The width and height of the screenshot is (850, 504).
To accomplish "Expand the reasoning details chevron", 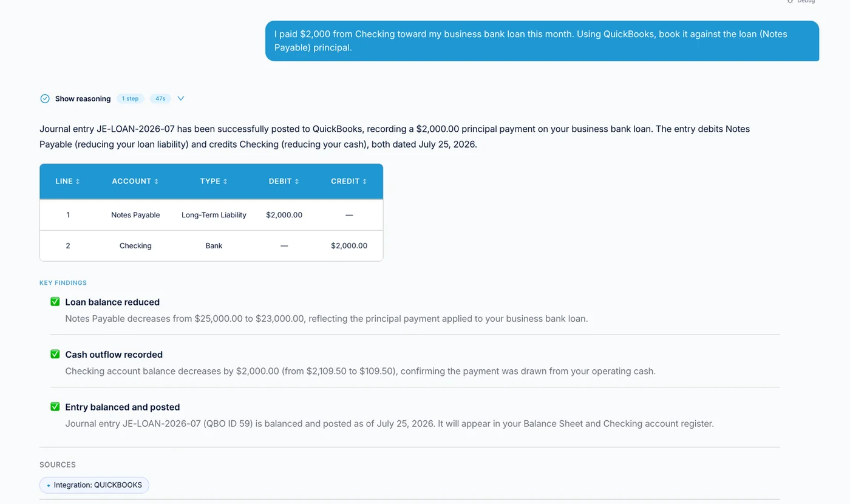I will (180, 98).
